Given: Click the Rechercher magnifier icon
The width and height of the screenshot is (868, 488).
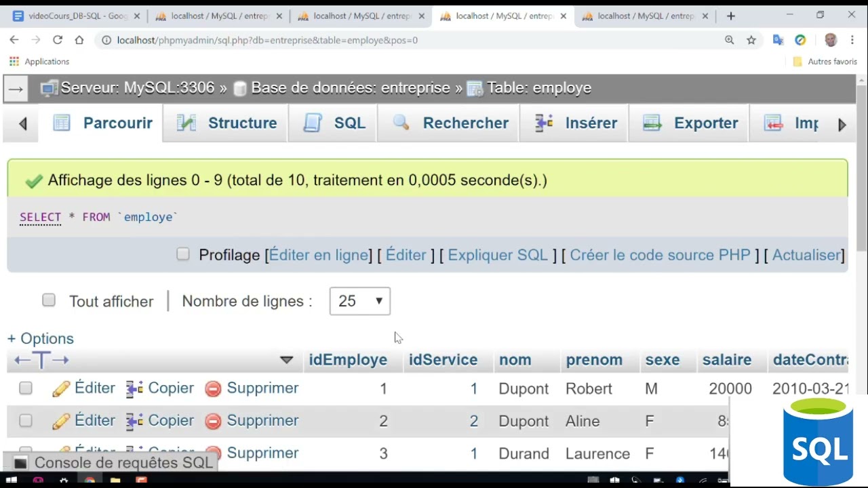Looking at the screenshot, I should click(x=401, y=123).
